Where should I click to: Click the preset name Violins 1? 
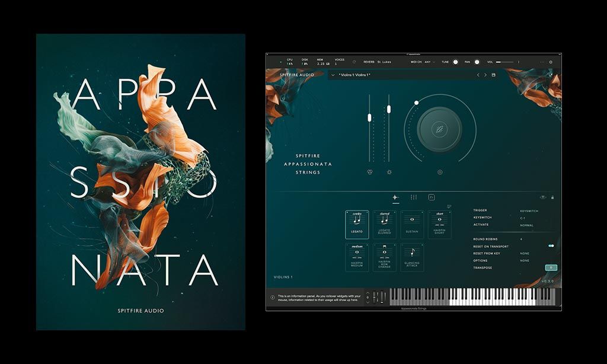[354, 75]
